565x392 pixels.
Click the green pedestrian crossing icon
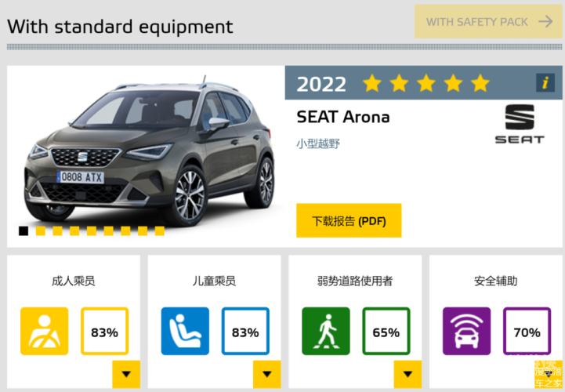tap(326, 331)
